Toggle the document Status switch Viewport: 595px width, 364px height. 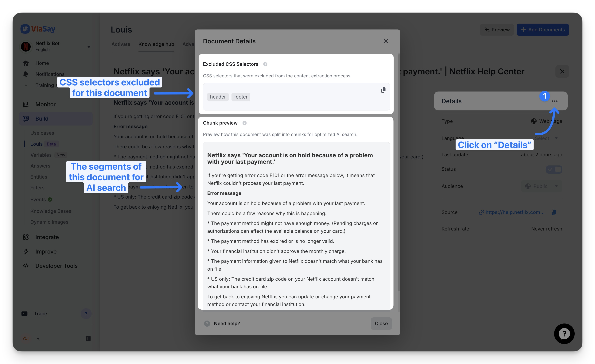point(554,169)
